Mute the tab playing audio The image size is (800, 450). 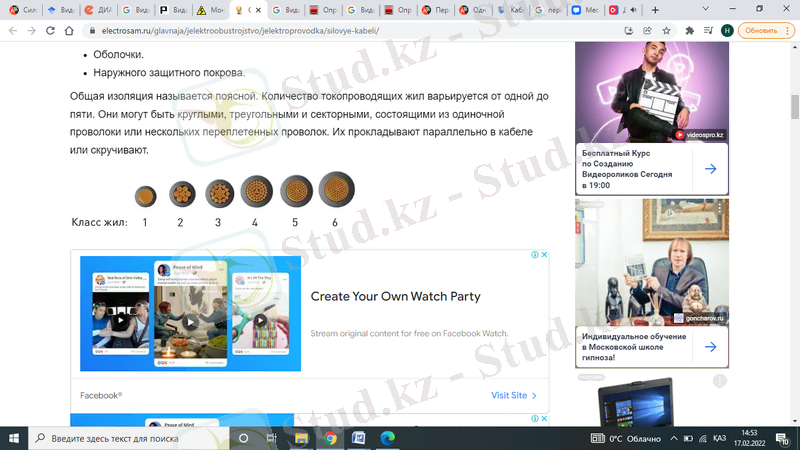click(x=633, y=10)
